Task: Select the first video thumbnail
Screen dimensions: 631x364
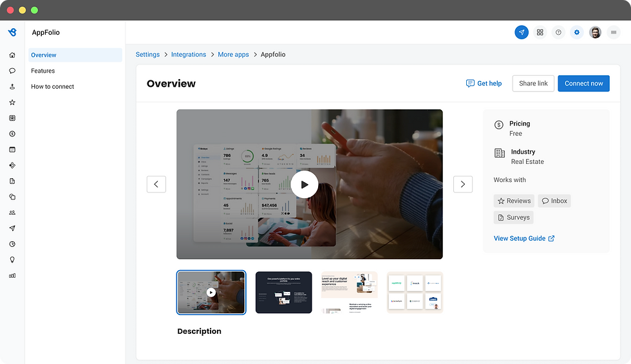Action: (x=211, y=293)
